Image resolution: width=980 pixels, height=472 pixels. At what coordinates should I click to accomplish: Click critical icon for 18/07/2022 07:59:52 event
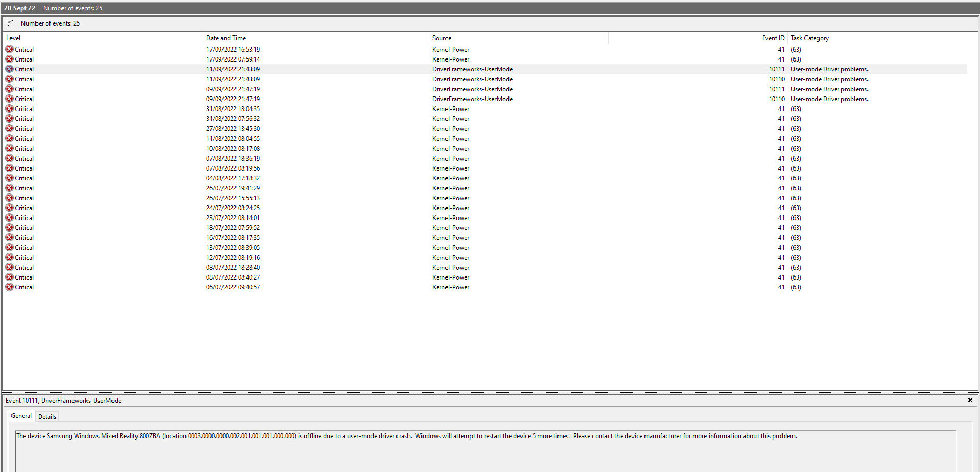9,227
